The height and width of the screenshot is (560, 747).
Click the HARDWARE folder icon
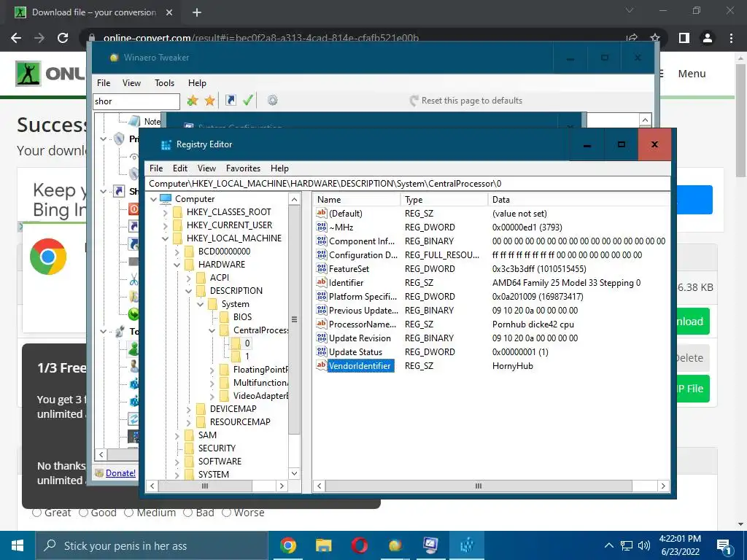[x=189, y=264]
